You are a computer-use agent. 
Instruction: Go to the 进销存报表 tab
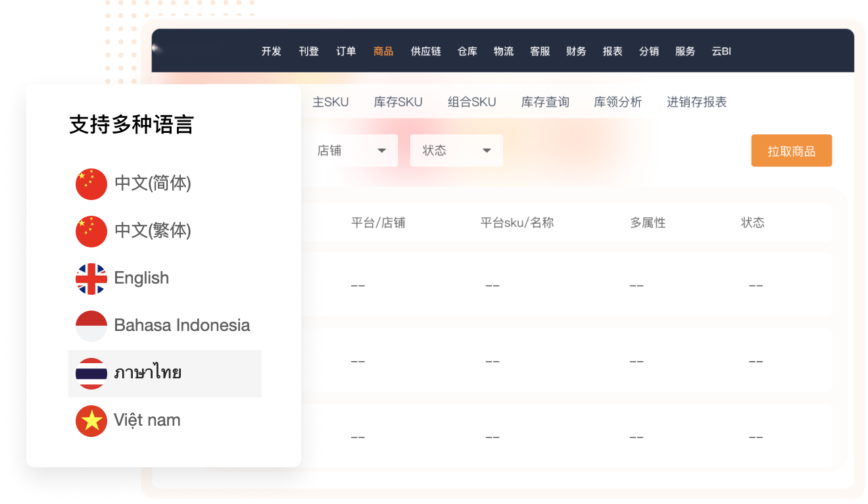pos(696,102)
